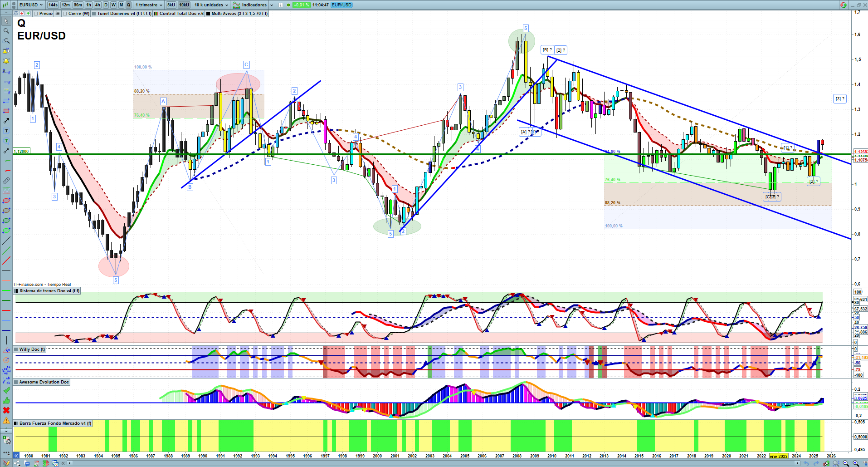Switch to the 12m timeframe
This screenshot has height=467, width=868.
tap(66, 5)
